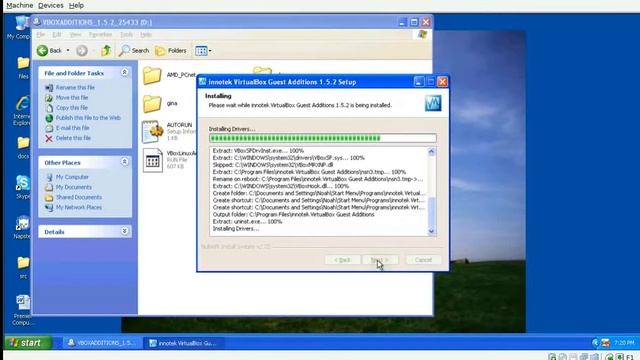Select the AMD_PCnet folder icon

point(152,76)
